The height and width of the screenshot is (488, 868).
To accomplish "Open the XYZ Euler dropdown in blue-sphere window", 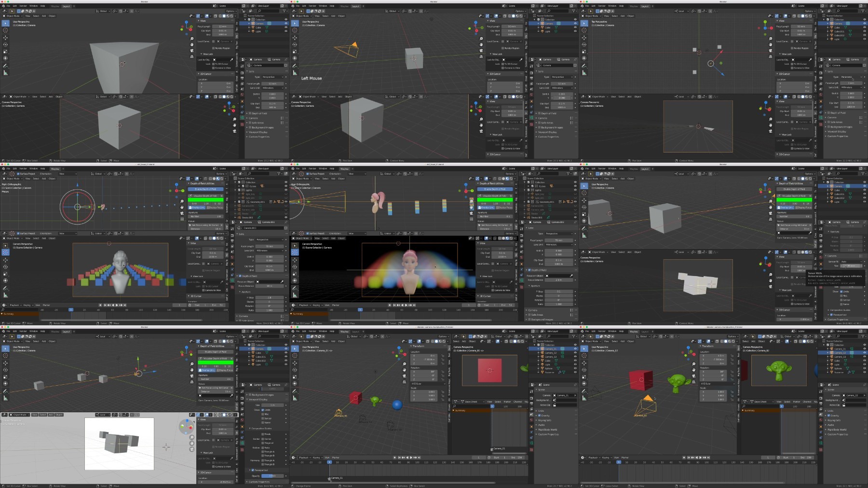I will pos(428,384).
